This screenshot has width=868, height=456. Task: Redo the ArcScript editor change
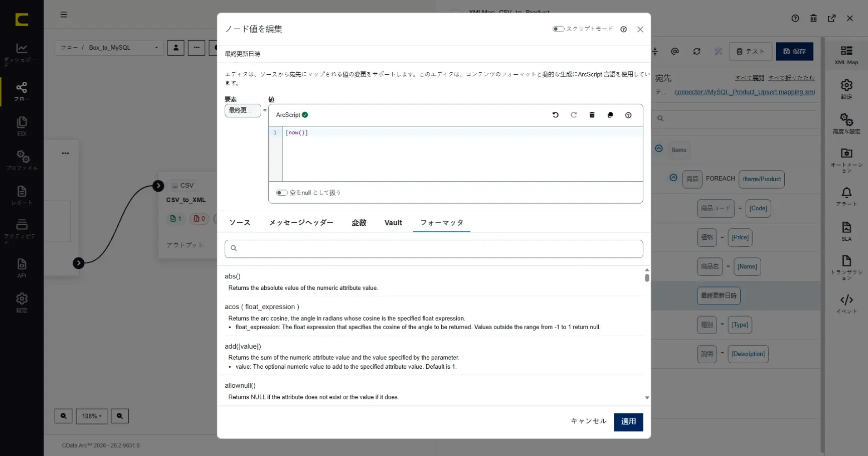coord(574,115)
